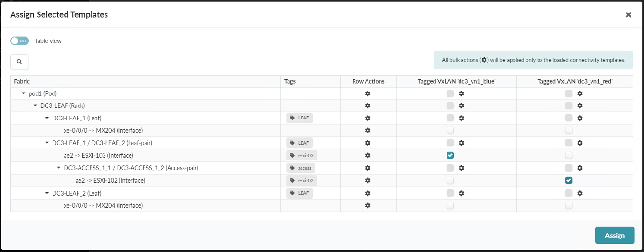Click Row Actions gear for pod1 (Pod)

[368, 93]
